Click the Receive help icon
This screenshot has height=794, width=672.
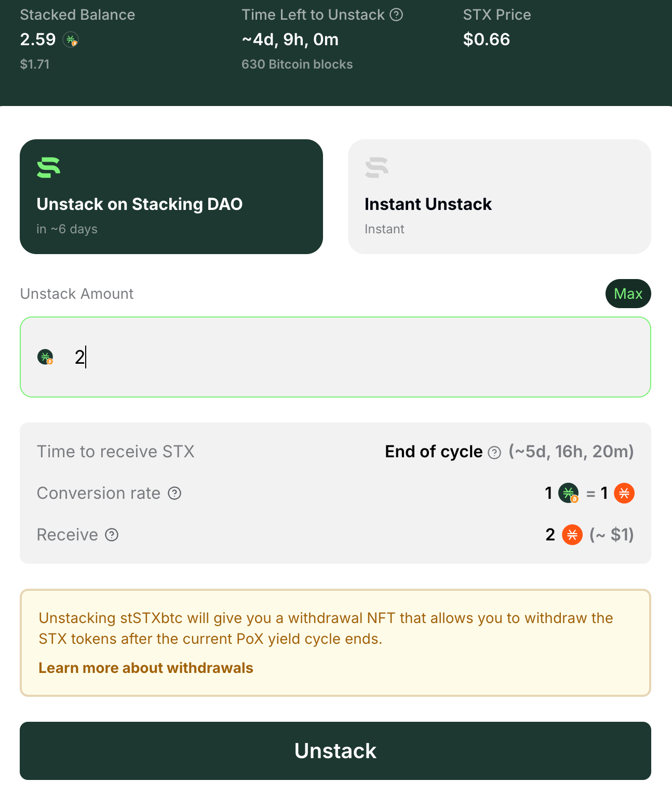click(x=112, y=535)
